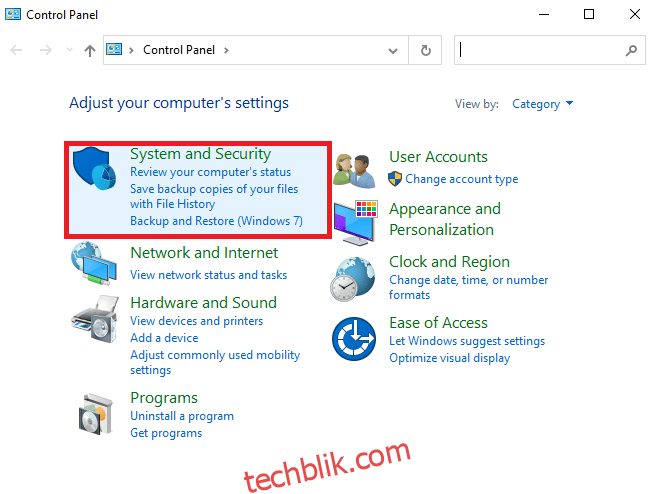Open the Hardware and Sound printer icon
This screenshot has height=494, width=655.
[95, 319]
